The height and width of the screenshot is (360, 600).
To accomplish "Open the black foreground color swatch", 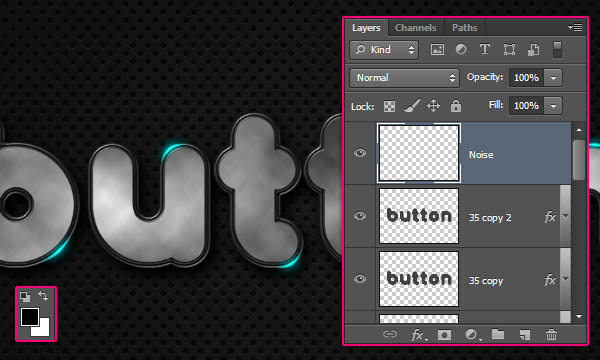I will point(29,317).
